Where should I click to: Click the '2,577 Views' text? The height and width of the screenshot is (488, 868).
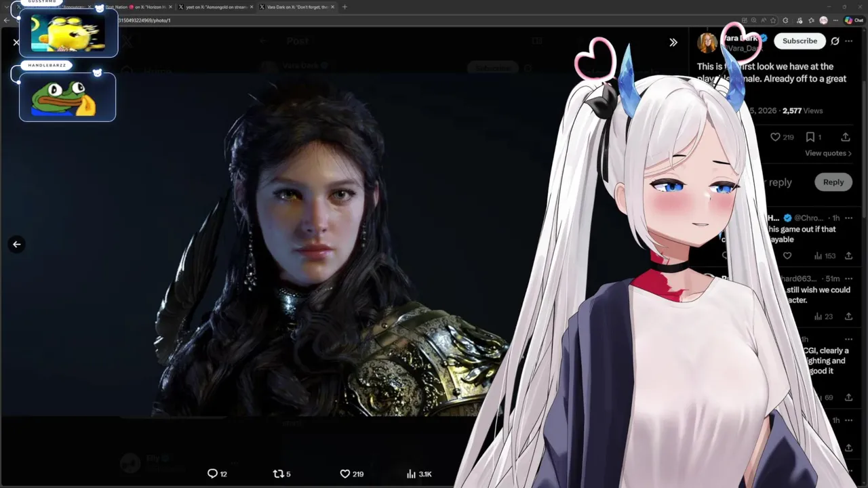[x=802, y=110]
